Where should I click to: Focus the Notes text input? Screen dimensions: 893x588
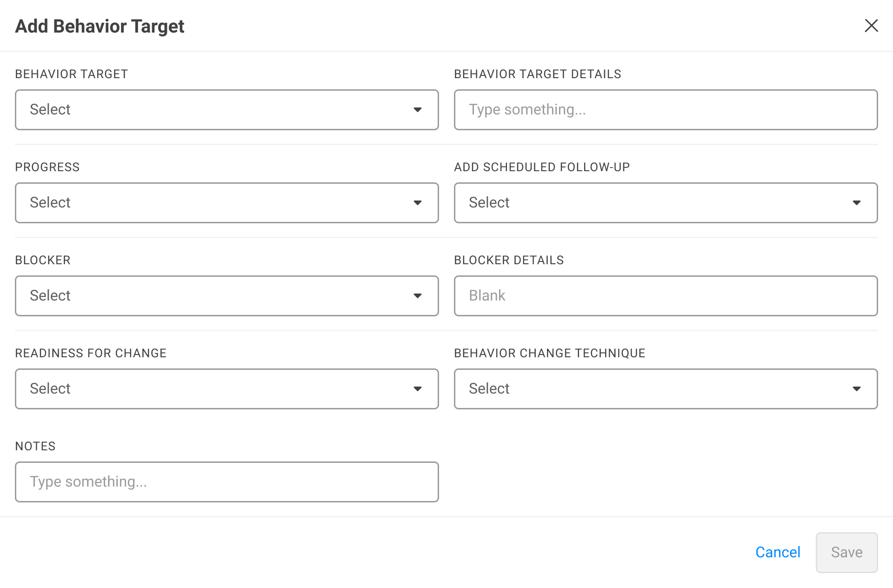(x=227, y=482)
